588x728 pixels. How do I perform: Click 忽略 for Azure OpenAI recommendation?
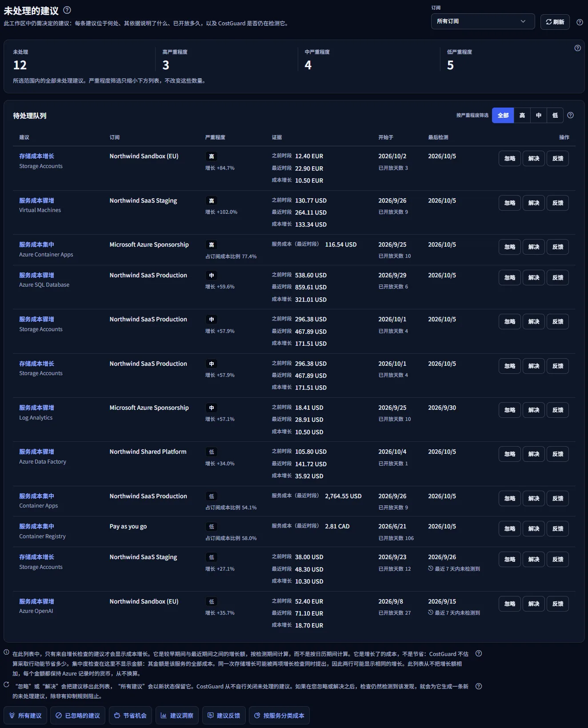click(510, 604)
